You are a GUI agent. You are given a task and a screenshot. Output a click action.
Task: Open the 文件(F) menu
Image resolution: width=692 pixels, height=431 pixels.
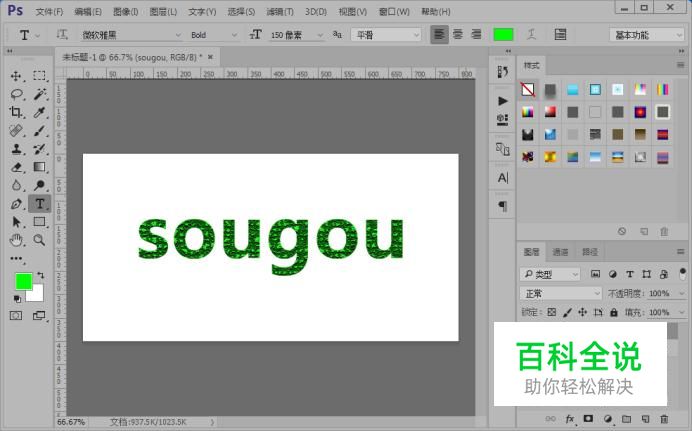tap(49, 12)
